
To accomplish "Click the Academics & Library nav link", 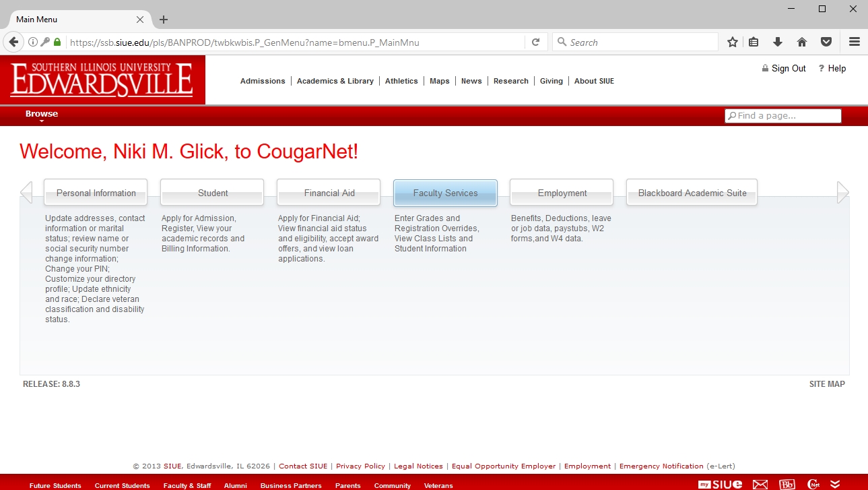I will [x=335, y=81].
